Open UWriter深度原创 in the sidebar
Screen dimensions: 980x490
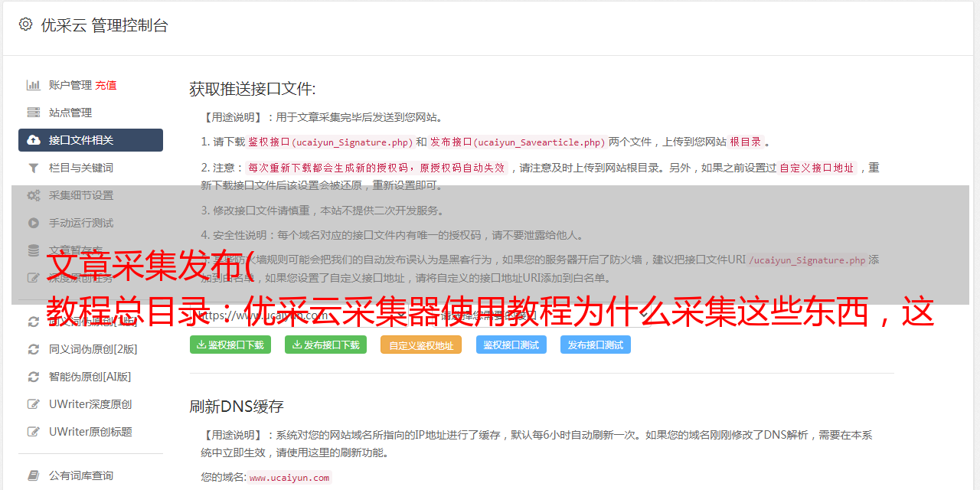[90, 404]
